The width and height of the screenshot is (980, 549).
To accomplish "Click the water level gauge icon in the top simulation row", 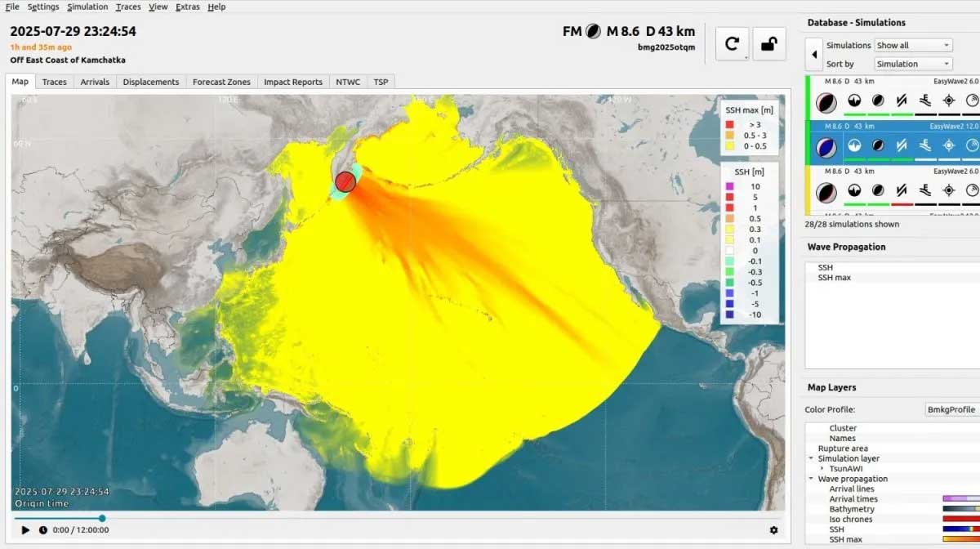I will click(x=924, y=100).
